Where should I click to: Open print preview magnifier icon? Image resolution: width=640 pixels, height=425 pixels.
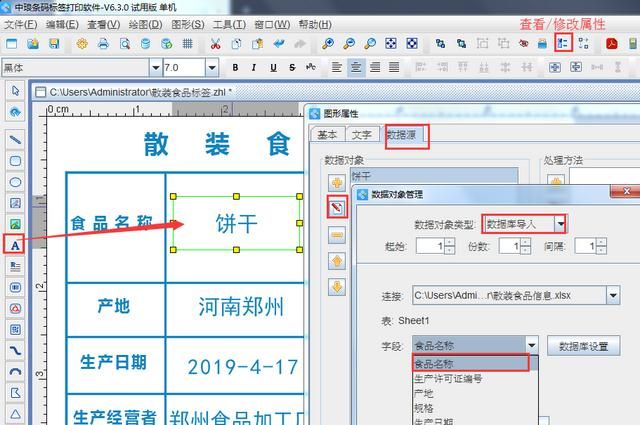click(124, 43)
